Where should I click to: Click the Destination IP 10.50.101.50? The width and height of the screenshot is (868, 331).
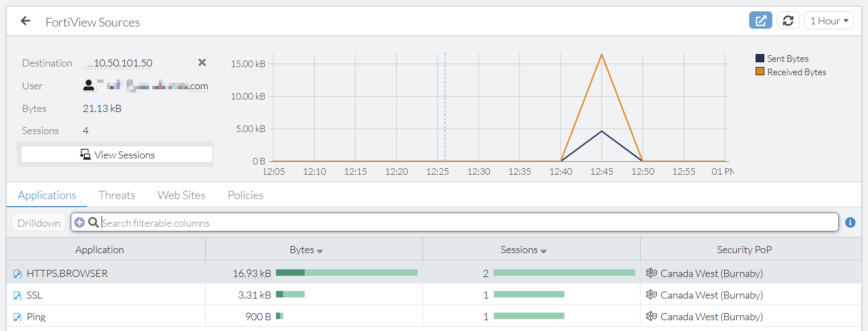click(123, 63)
